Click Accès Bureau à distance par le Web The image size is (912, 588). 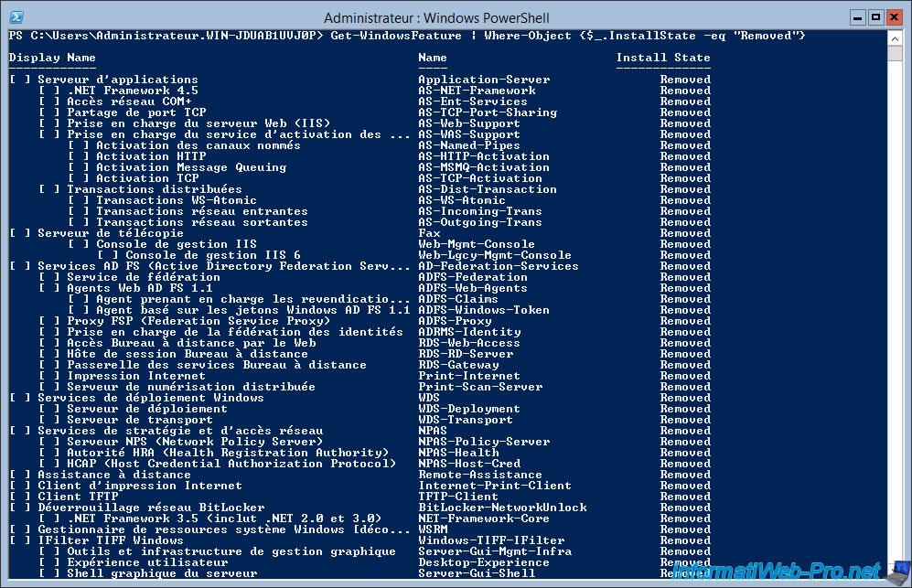click(192, 343)
